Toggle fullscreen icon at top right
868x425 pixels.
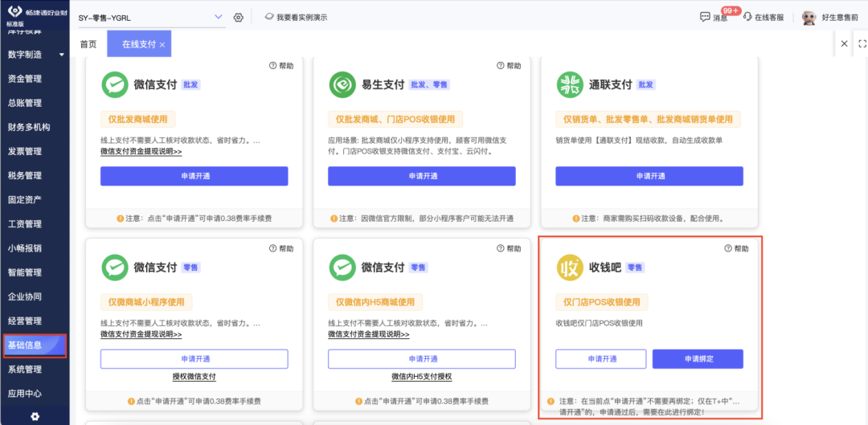click(x=862, y=43)
